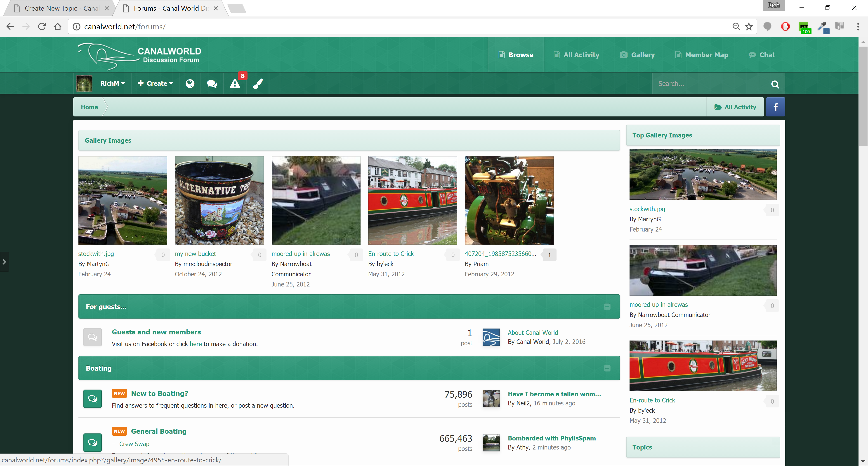
Task: Open the Chat menu item
Action: click(x=762, y=54)
